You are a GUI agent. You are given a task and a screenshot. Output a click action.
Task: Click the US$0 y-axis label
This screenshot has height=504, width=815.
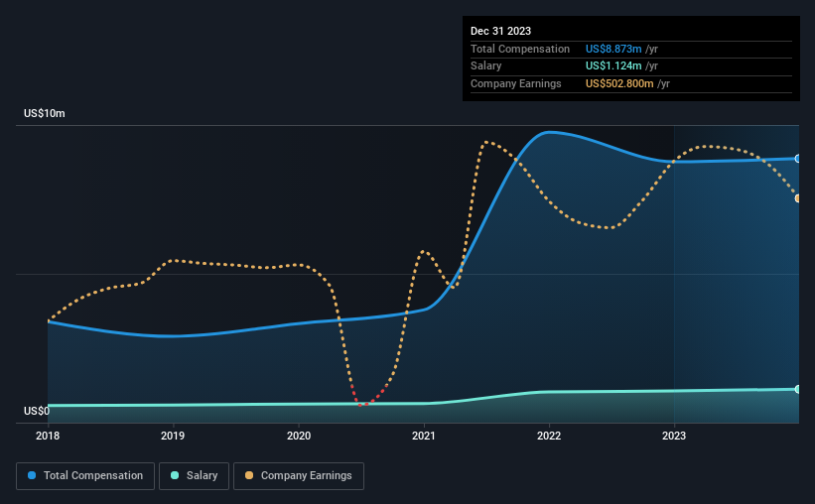[x=37, y=411]
